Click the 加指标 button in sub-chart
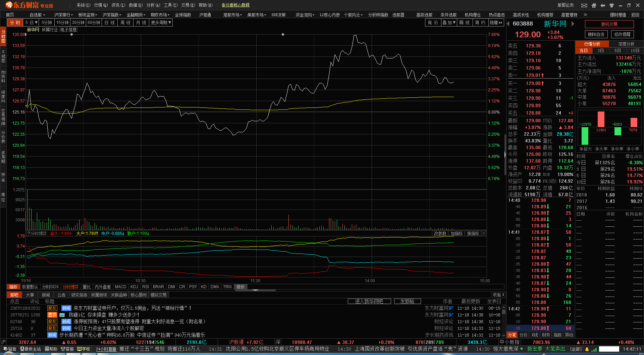Viewport: 644px width, 355px height. coord(457,233)
